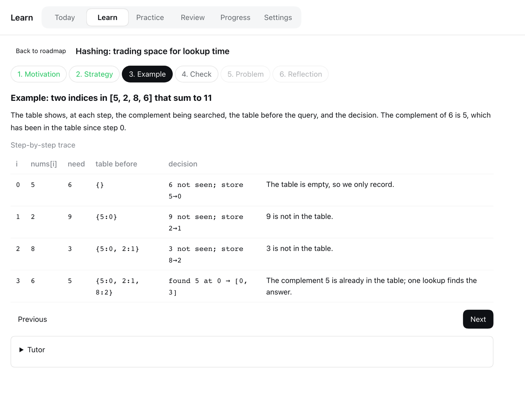
Task: Switch to the Practice tab
Action: point(150,18)
